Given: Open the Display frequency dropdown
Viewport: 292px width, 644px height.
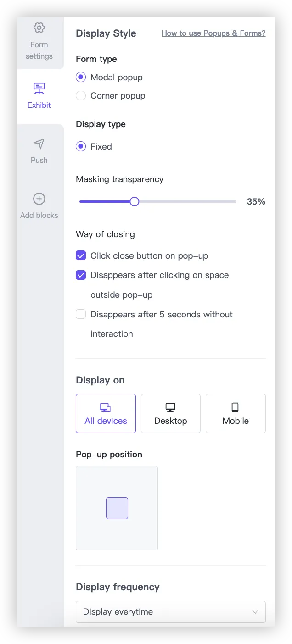Looking at the screenshot, I should [x=170, y=612].
